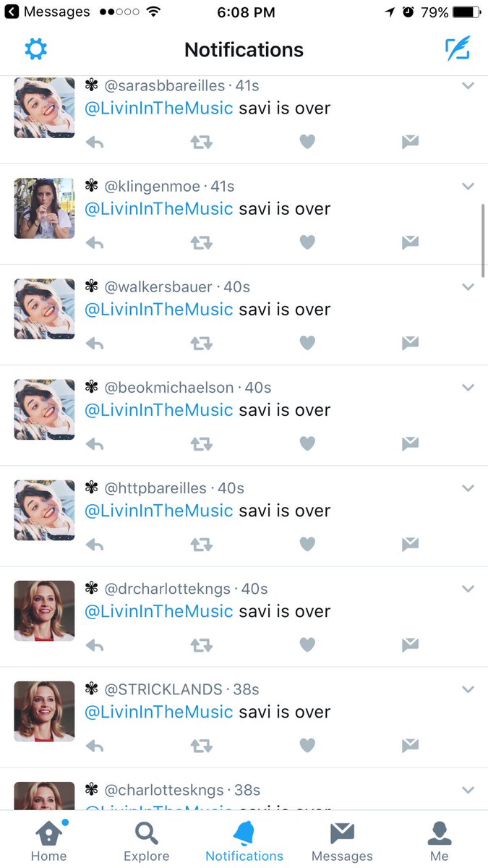Viewport: 488px width, 868px height.
Task: Share @klingenmoe's tweet via message envelope
Action: [x=411, y=242]
